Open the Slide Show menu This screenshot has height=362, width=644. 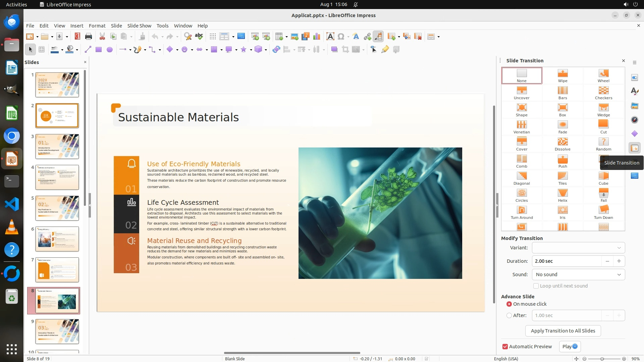[139, 25]
